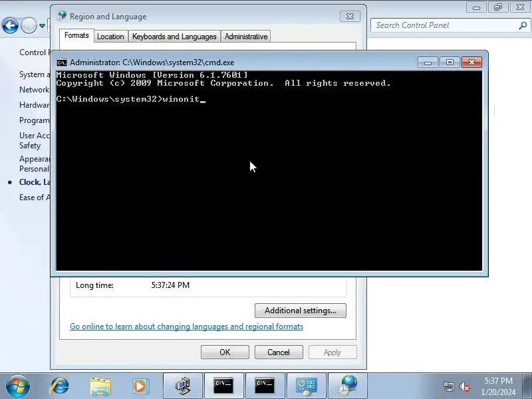Screen dimensions: 532x399
Task: Click the Control Panel forward arrow button
Action: click(x=29, y=25)
